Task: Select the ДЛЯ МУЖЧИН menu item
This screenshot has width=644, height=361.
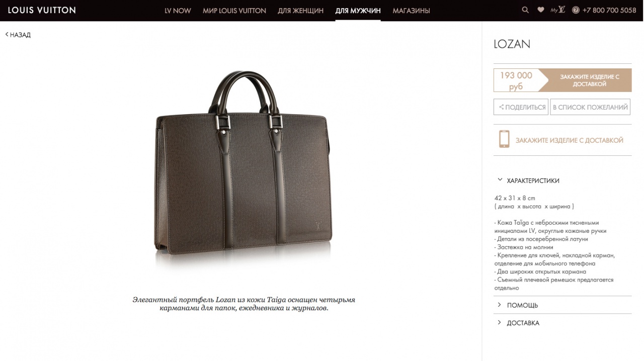Action: coord(358,11)
